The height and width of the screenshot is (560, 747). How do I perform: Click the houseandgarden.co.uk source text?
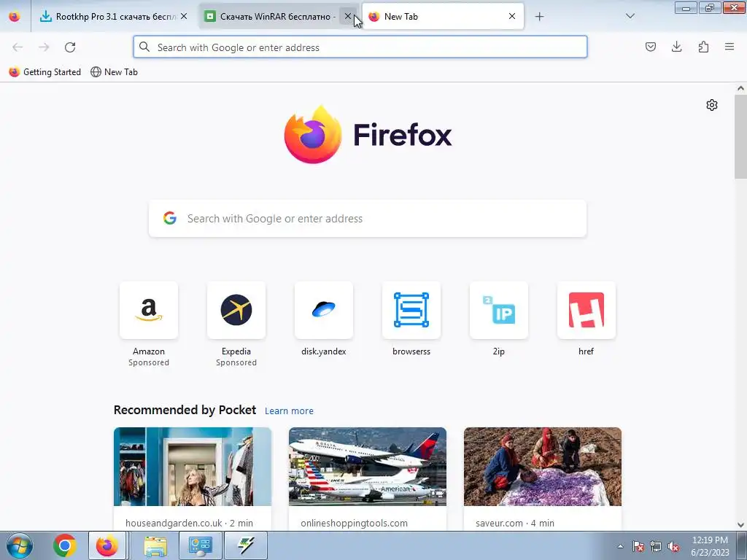(189, 523)
